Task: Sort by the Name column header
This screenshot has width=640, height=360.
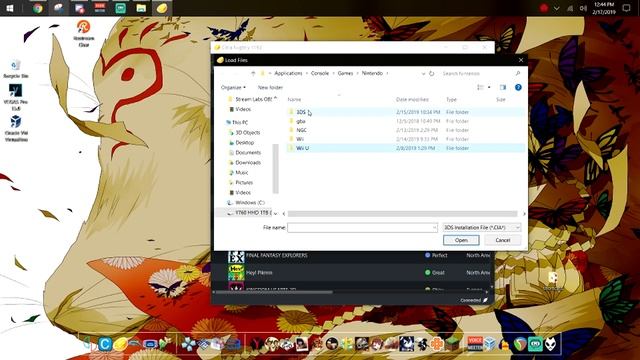Action: pos(294,100)
